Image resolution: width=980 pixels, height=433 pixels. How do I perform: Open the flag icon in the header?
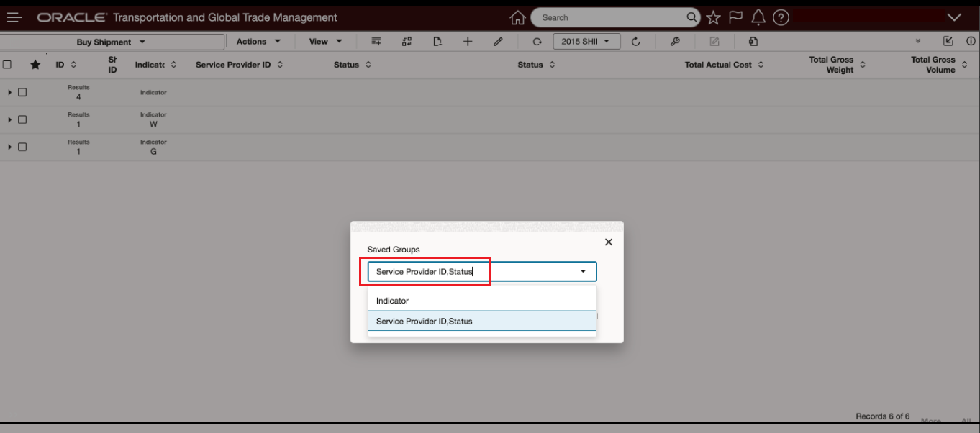point(735,17)
